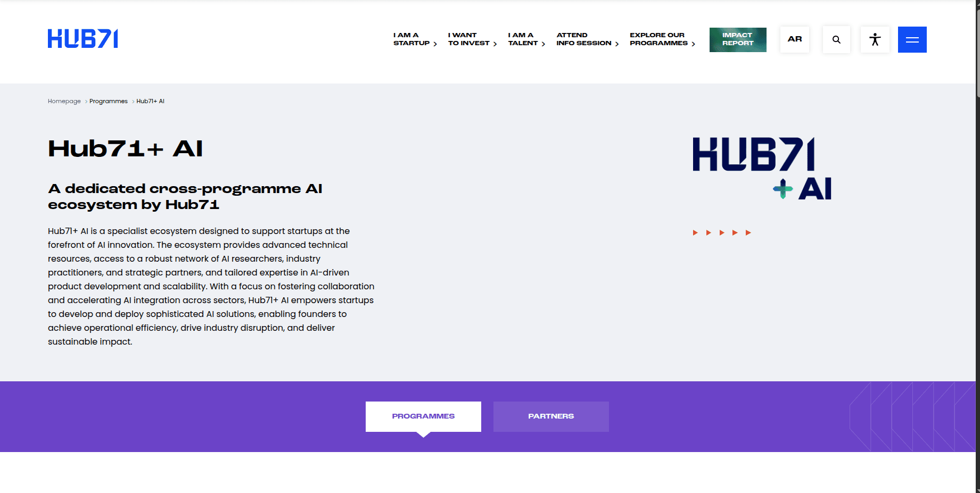Image resolution: width=980 pixels, height=493 pixels.
Task: Expand the Explore Our Programmes menu
Action: pyautogui.click(x=663, y=39)
